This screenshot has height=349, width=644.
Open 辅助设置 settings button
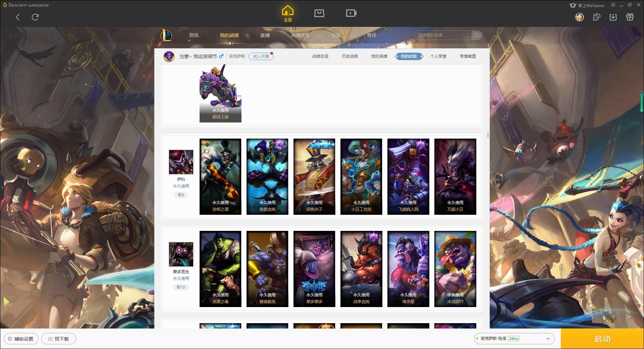click(x=21, y=339)
